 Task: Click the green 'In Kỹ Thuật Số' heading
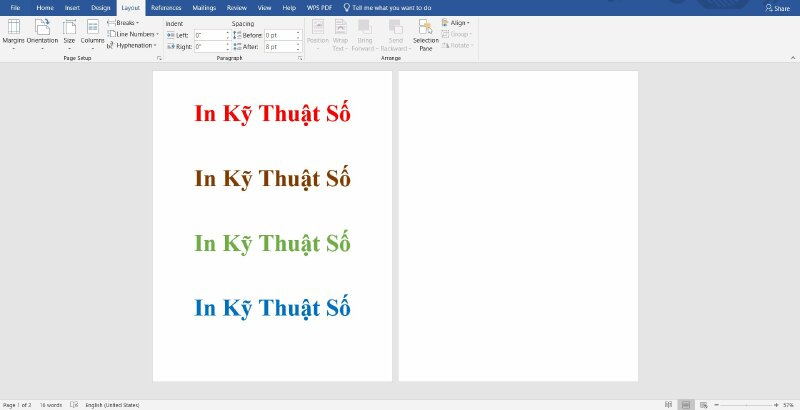click(272, 243)
